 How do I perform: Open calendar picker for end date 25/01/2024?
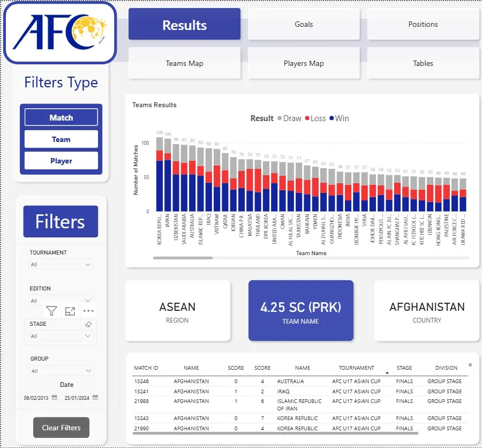pos(95,397)
